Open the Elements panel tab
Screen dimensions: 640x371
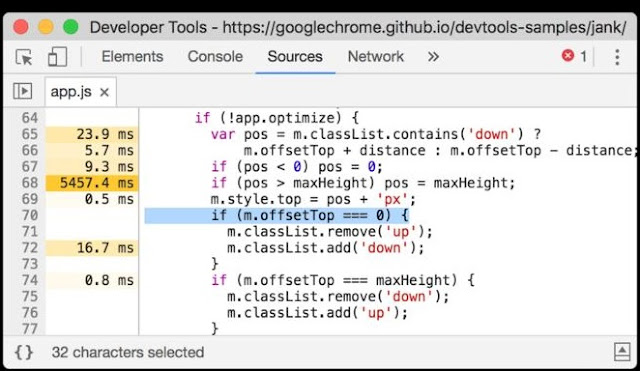tap(132, 56)
